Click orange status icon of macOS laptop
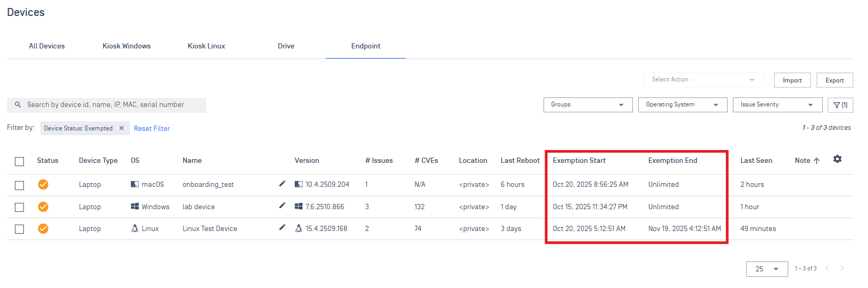 point(43,184)
